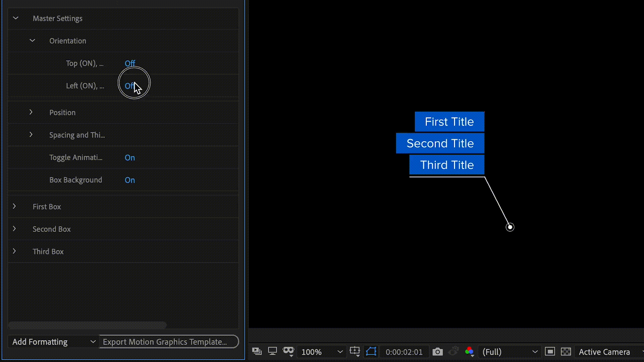This screenshot has width=644, height=362.
Task: Expand the Position group
Action: point(31,112)
